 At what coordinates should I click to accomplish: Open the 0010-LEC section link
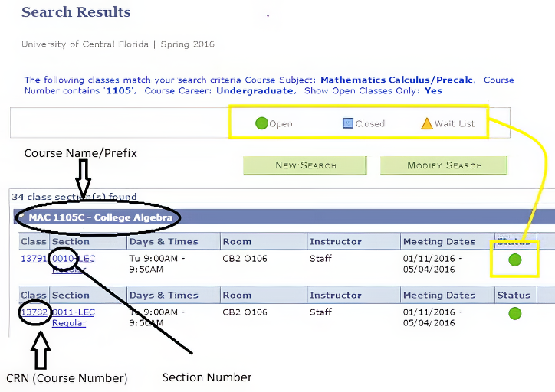tap(73, 259)
